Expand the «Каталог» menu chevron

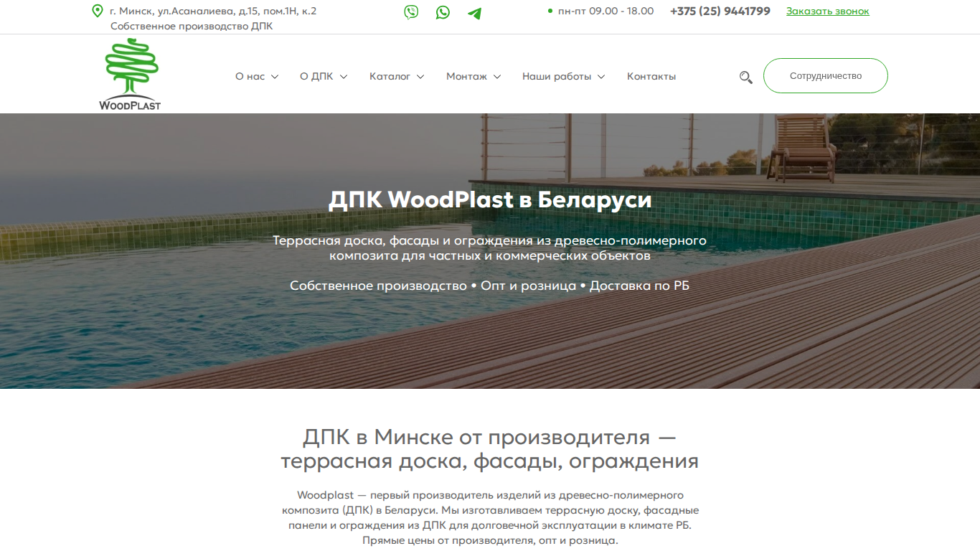pos(420,77)
